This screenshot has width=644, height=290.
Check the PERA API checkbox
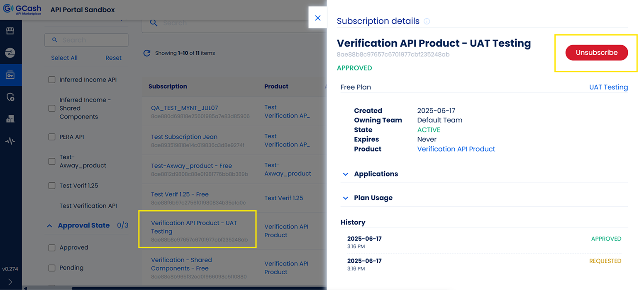pyautogui.click(x=52, y=137)
